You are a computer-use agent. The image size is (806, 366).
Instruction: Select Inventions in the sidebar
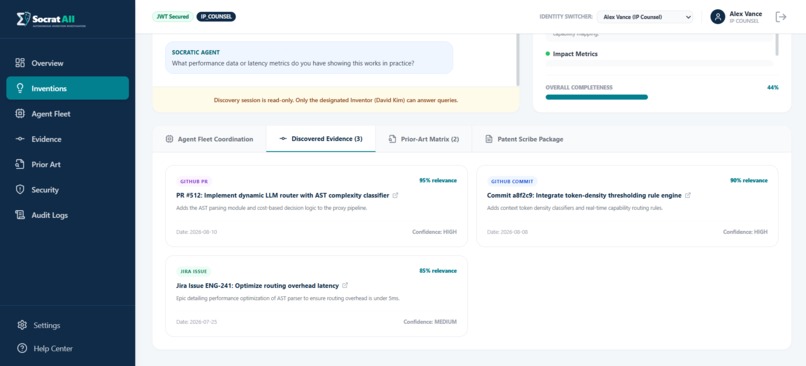pyautogui.click(x=67, y=88)
